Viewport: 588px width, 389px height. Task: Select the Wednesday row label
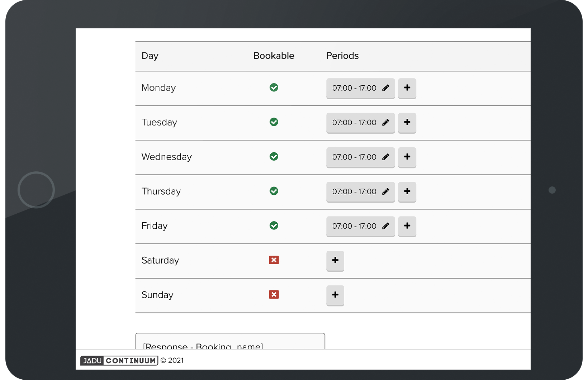(x=166, y=157)
